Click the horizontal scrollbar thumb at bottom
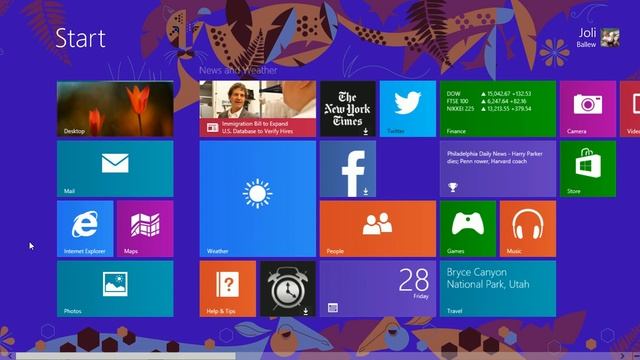 tap(125, 356)
